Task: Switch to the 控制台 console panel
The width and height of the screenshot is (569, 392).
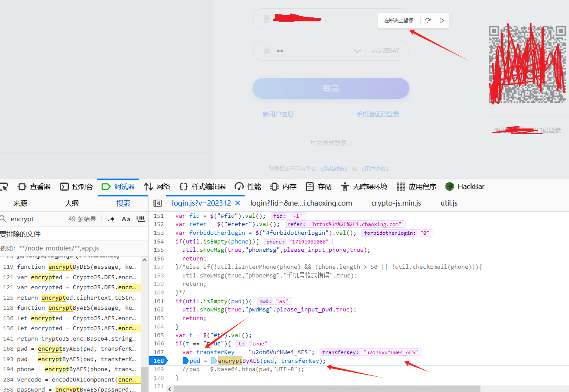Action: point(76,187)
